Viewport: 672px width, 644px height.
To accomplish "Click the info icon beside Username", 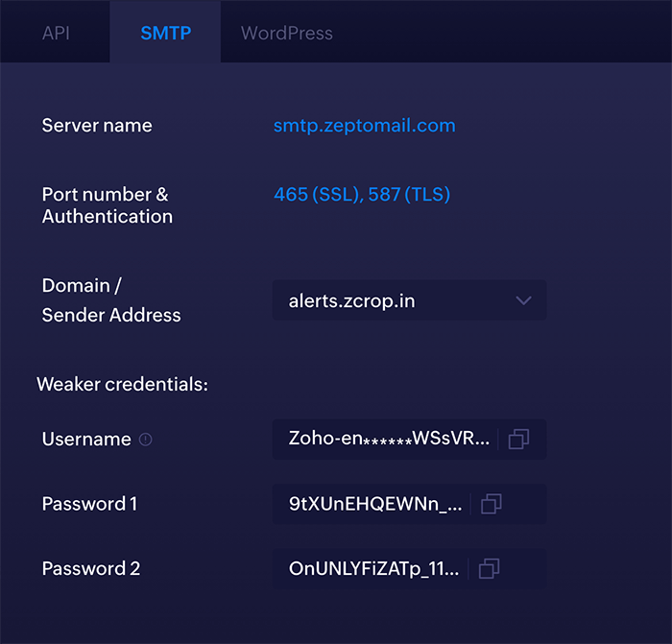I will [x=146, y=440].
